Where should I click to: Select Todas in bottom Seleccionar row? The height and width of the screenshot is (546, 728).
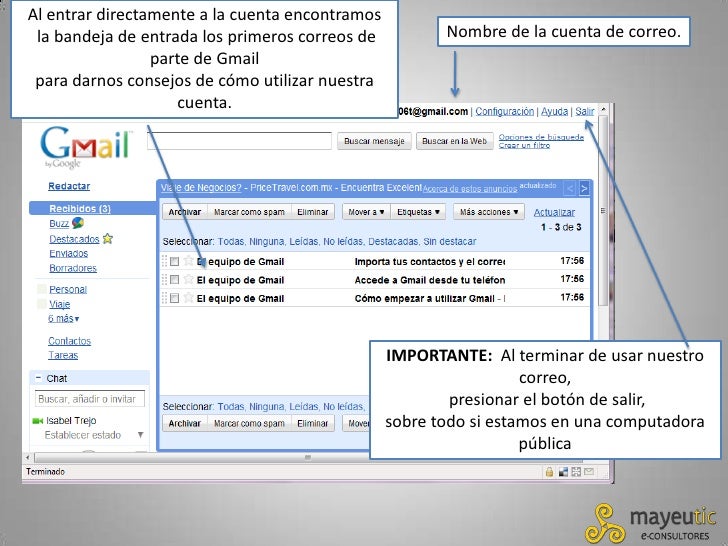coord(231,407)
